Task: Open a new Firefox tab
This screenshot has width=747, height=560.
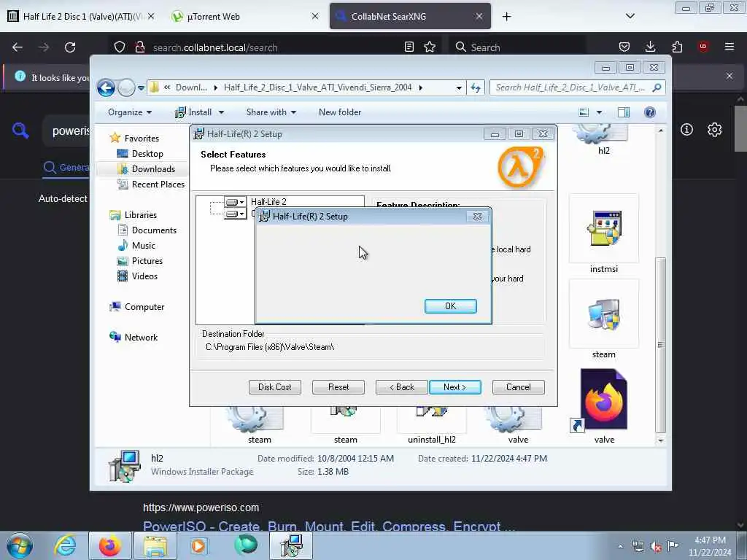Action: [506, 17]
